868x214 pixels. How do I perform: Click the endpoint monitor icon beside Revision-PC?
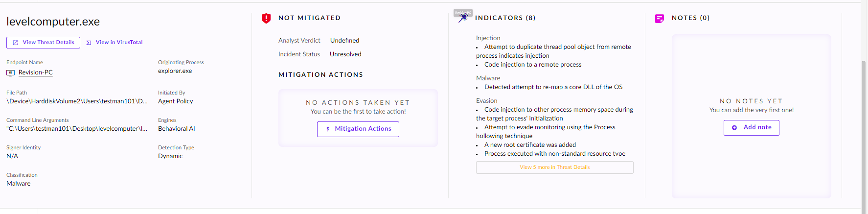point(10,72)
